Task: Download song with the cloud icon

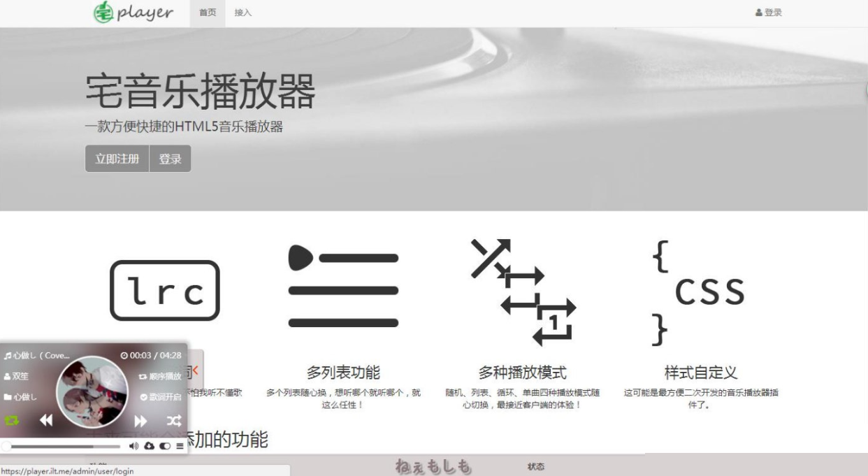Action: coord(149,446)
